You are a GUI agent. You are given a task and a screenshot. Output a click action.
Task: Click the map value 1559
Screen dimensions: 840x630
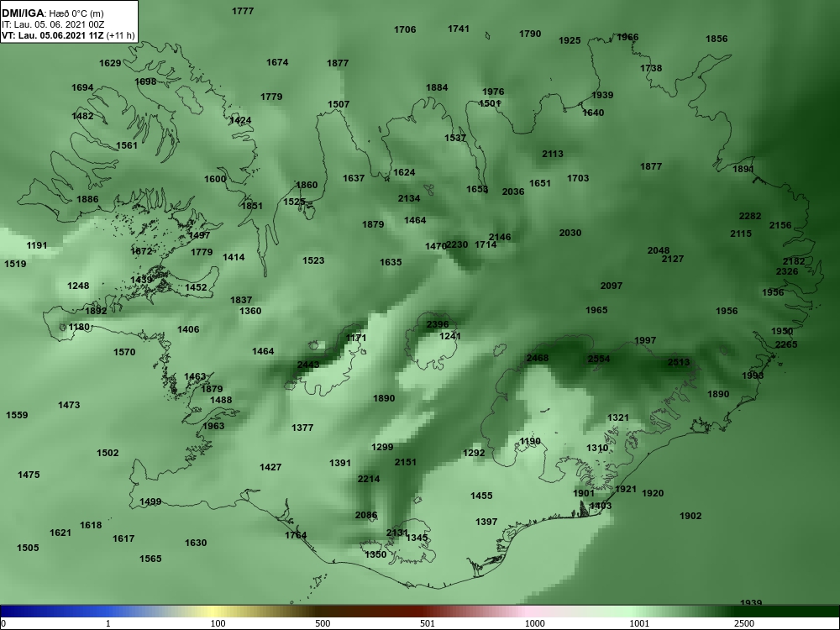(x=17, y=415)
